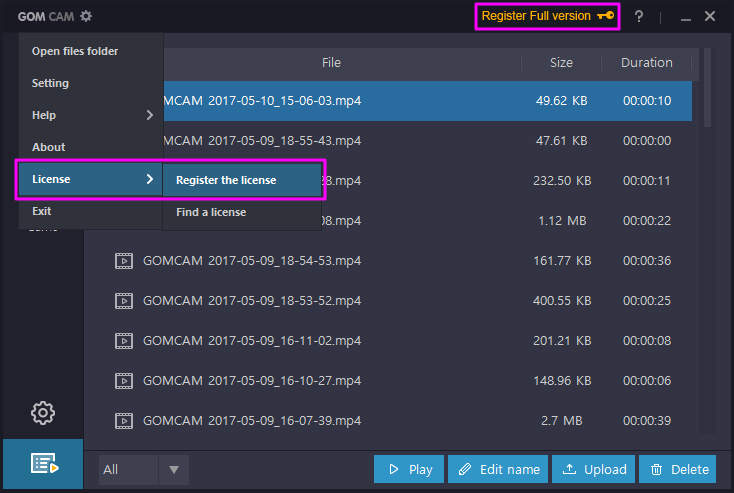
Task: Expand the Help submenu
Action: tap(91, 115)
